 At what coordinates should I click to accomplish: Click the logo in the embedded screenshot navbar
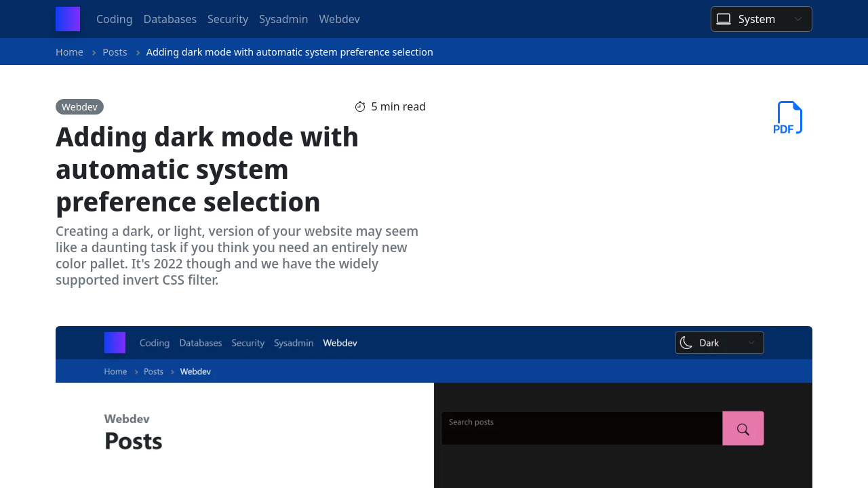114,342
